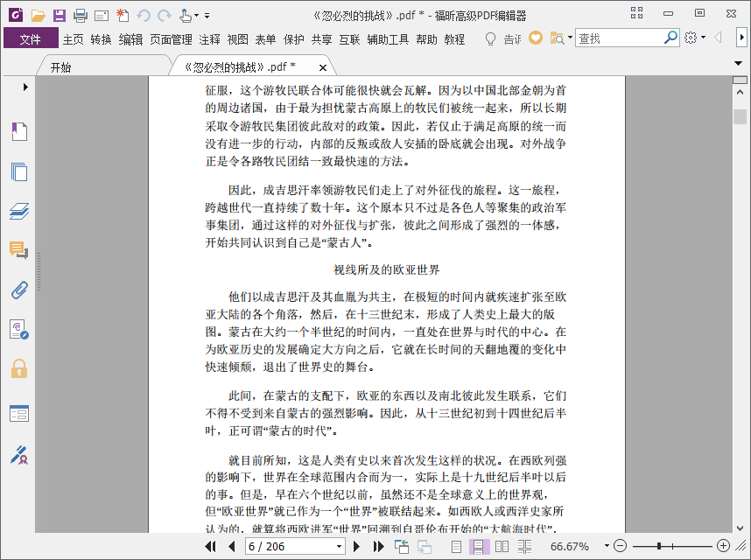Expand the folder search dropdown arrow
751x560 pixels.
[570, 38]
